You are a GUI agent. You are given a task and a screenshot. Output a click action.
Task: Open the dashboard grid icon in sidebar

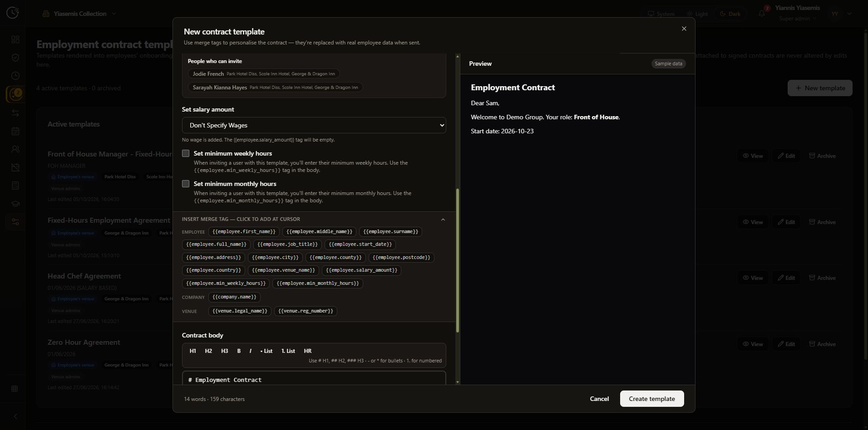[x=15, y=39]
